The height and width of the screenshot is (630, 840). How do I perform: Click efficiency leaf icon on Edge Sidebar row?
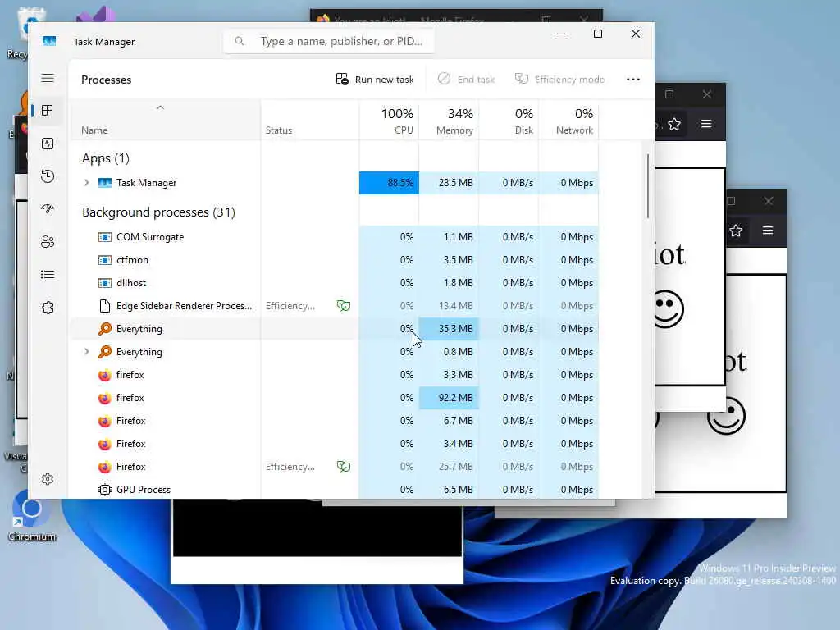(x=344, y=306)
